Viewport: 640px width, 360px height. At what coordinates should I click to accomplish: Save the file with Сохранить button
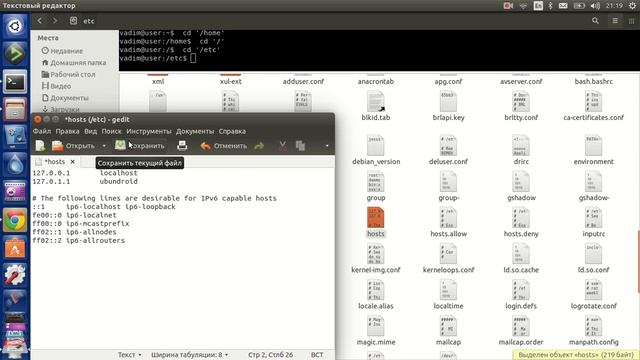(x=140, y=146)
